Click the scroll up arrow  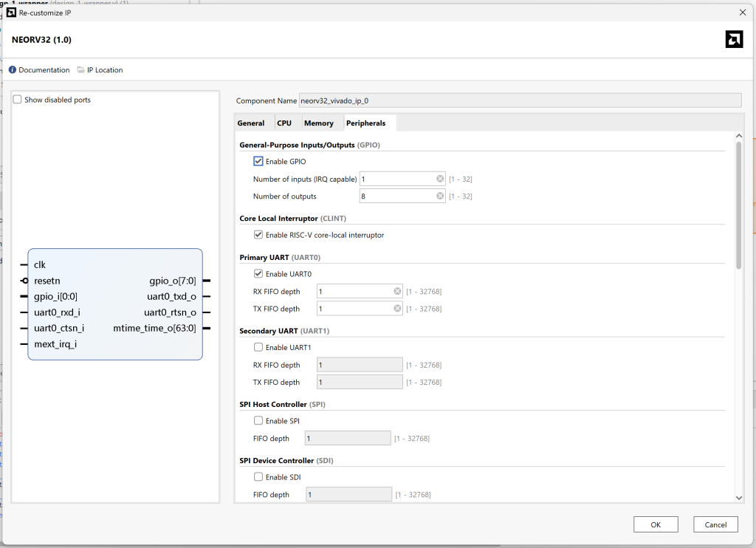pos(738,137)
